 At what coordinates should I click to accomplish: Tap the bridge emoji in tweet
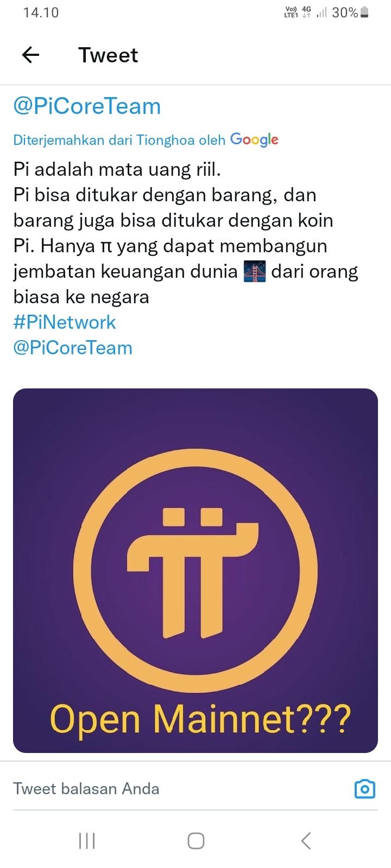255,271
